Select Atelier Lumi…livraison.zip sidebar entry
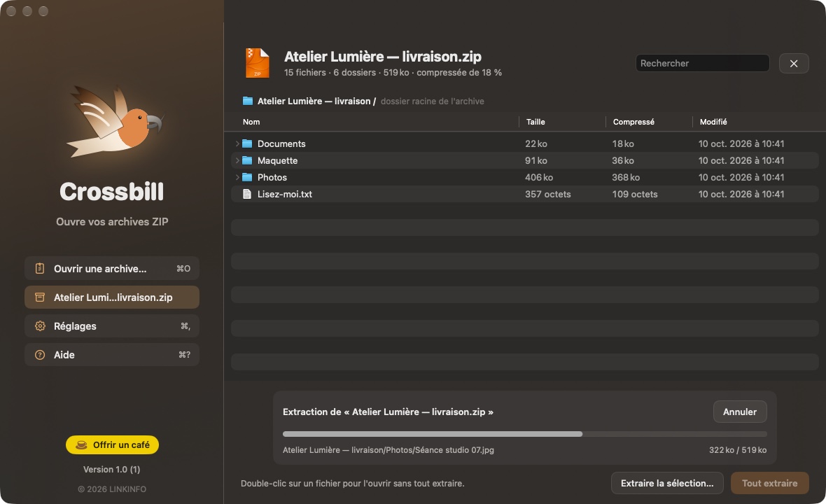 pos(112,297)
